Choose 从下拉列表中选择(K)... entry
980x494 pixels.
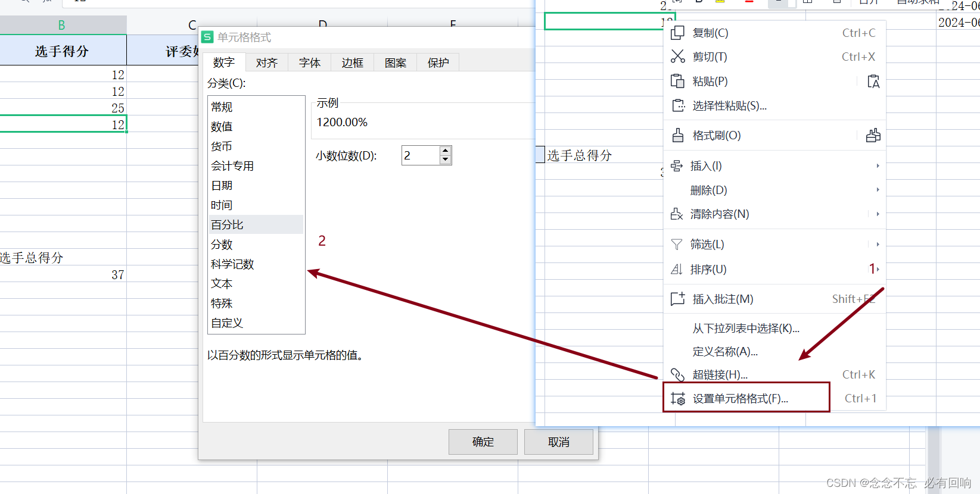[x=774, y=328]
